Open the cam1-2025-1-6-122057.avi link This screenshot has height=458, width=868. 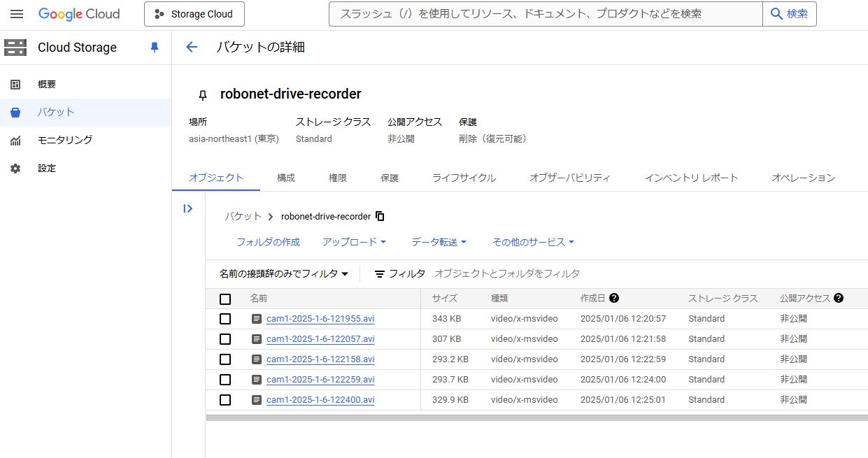320,339
